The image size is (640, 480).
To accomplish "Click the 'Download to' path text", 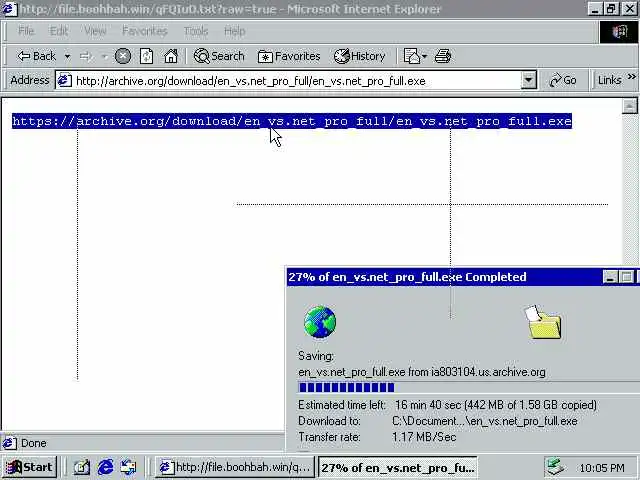I will (x=484, y=421).
